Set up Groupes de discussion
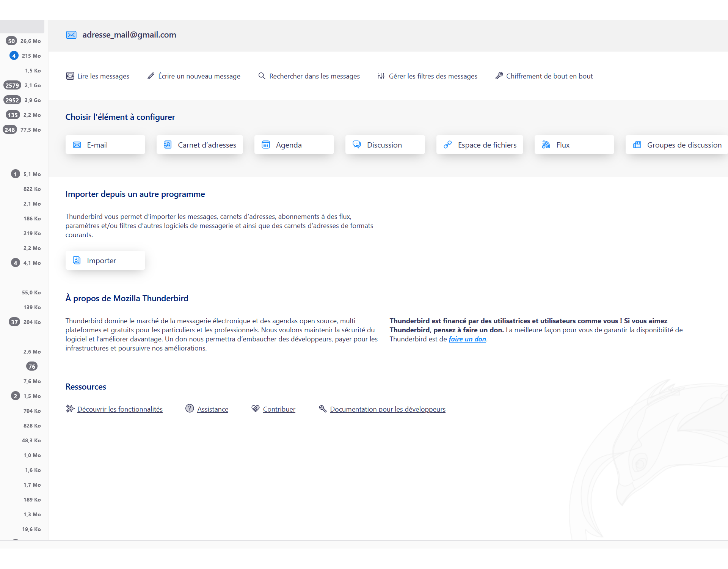This screenshot has height=569, width=728. tap(677, 145)
